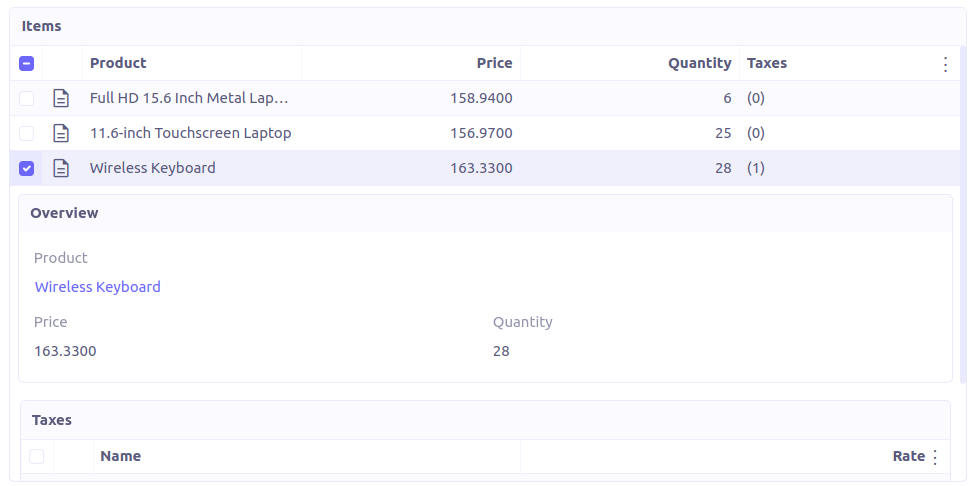Sort items by Product column header
This screenshot has width=972, height=486.
[118, 63]
